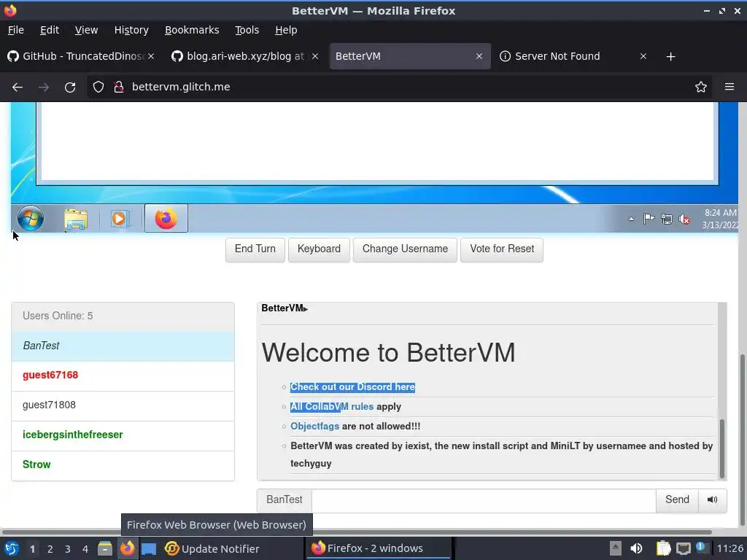Open the File menu
Viewport: 747px width, 560px height.
click(x=16, y=30)
